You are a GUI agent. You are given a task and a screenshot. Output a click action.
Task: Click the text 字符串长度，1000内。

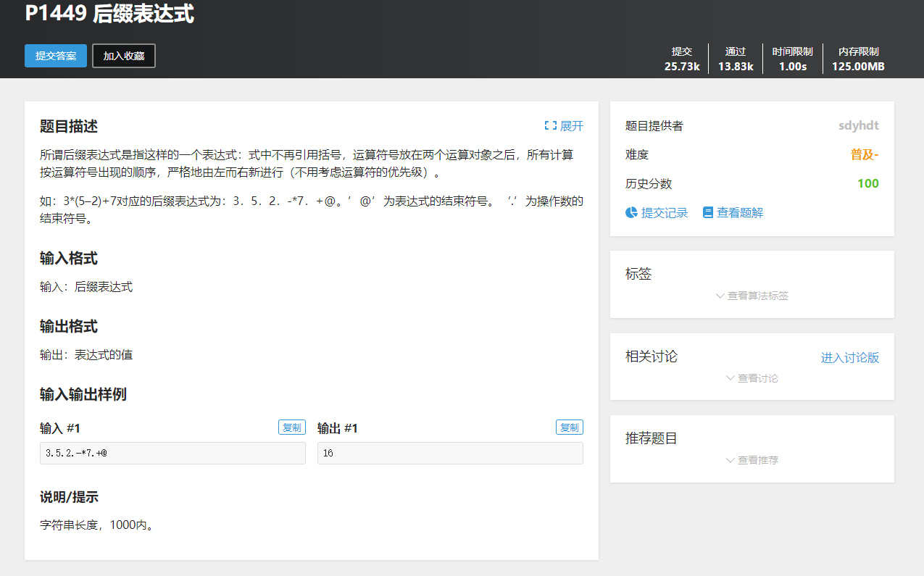pos(98,525)
